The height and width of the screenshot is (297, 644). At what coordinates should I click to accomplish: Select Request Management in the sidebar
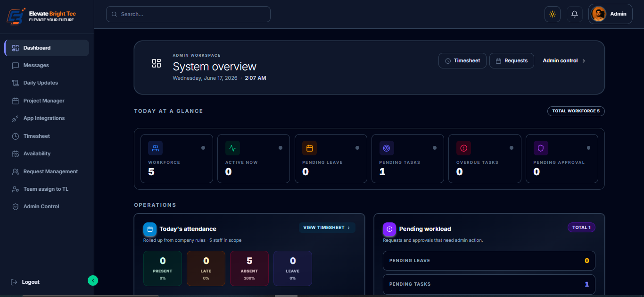pos(47,172)
